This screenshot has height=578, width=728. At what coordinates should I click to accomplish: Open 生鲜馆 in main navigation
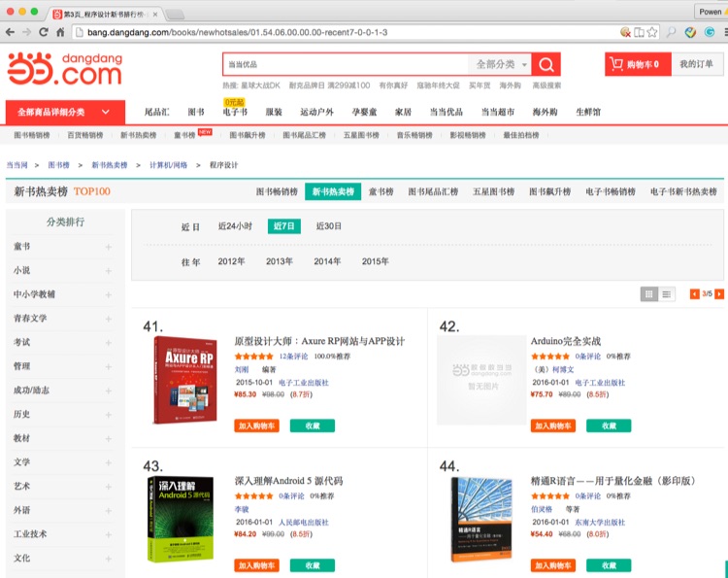click(588, 112)
